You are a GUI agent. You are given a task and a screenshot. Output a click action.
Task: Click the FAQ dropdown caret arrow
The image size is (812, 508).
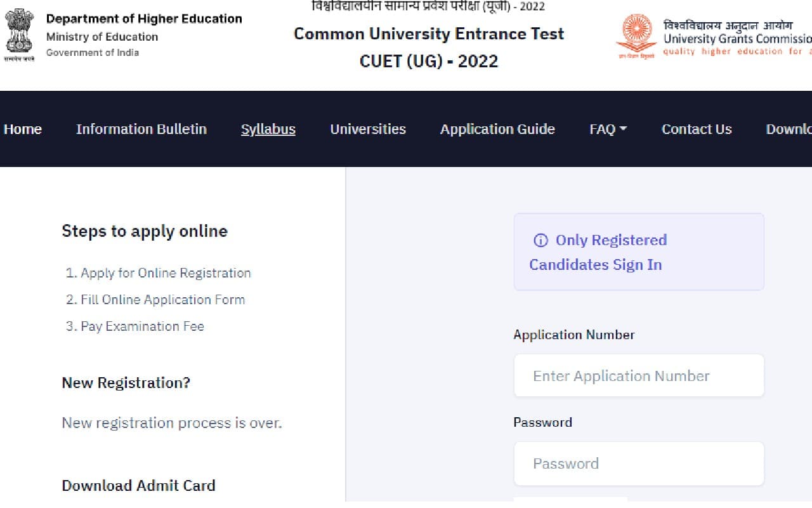click(x=624, y=129)
